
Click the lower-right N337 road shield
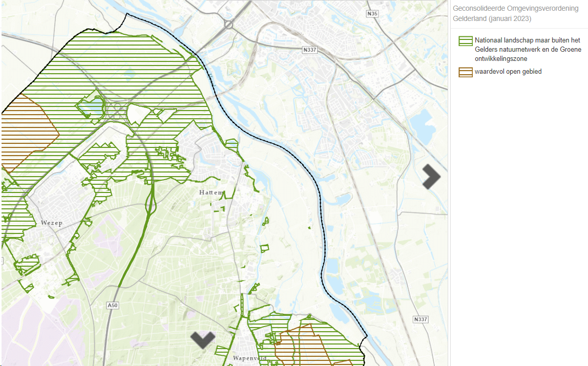click(x=420, y=319)
